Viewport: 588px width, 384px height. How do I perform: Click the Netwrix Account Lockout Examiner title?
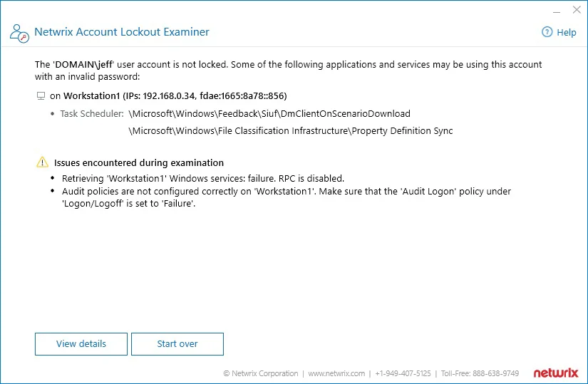point(122,32)
